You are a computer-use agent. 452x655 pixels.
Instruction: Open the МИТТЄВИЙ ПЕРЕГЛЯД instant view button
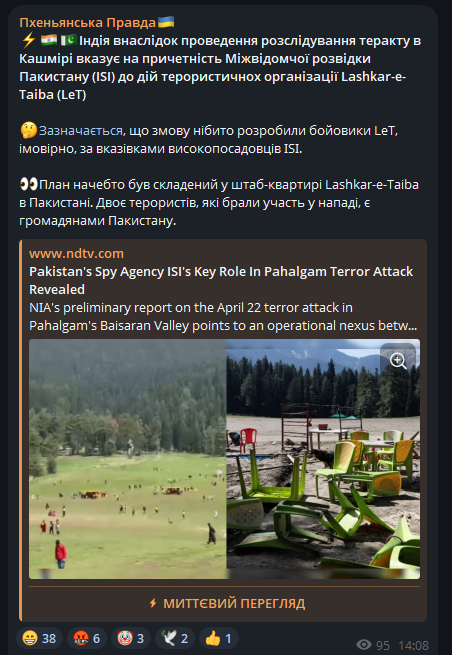228,603
